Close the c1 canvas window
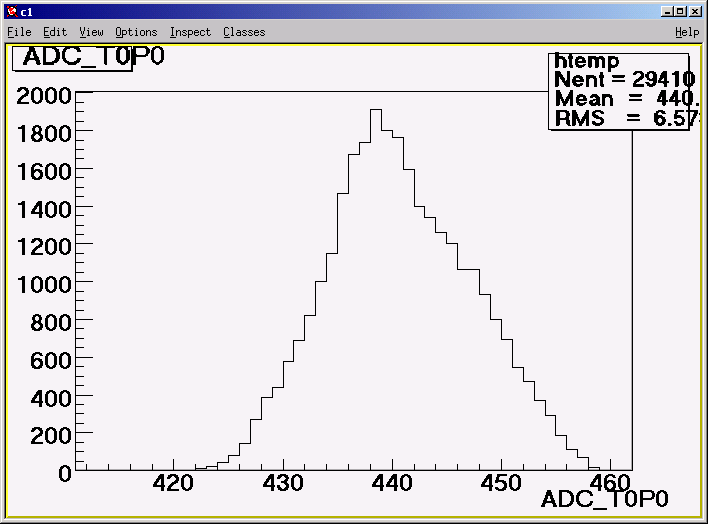 695,11
